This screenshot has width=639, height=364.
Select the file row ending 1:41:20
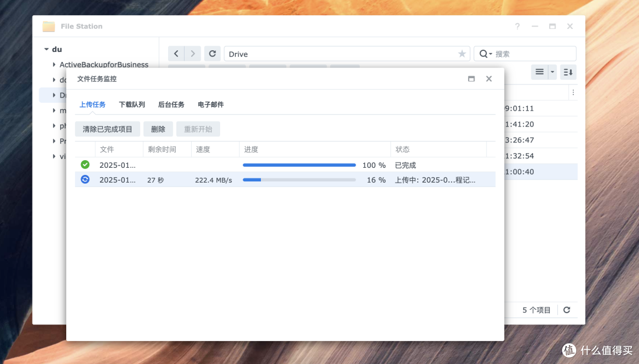point(541,124)
